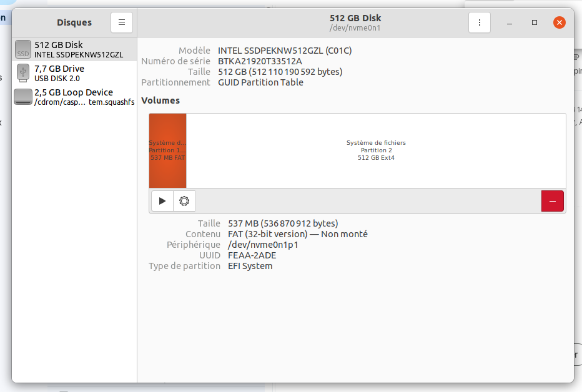Open the drive options three-dot menu

pos(480,22)
